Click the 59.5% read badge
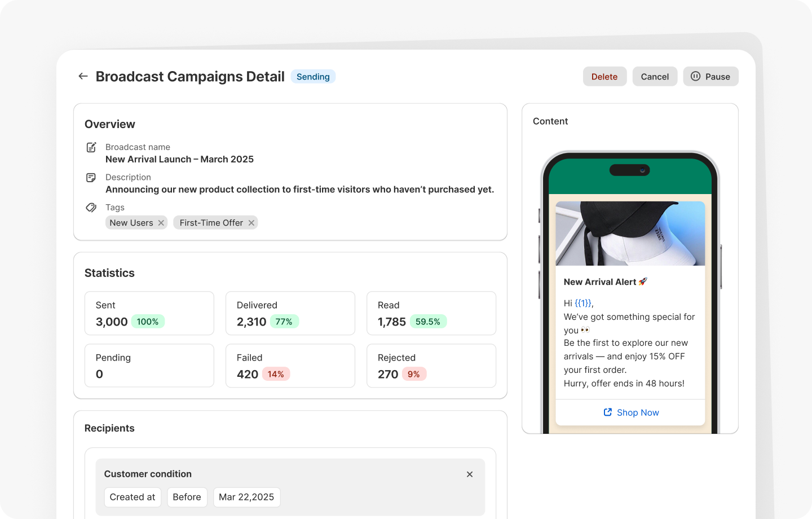 click(x=428, y=322)
